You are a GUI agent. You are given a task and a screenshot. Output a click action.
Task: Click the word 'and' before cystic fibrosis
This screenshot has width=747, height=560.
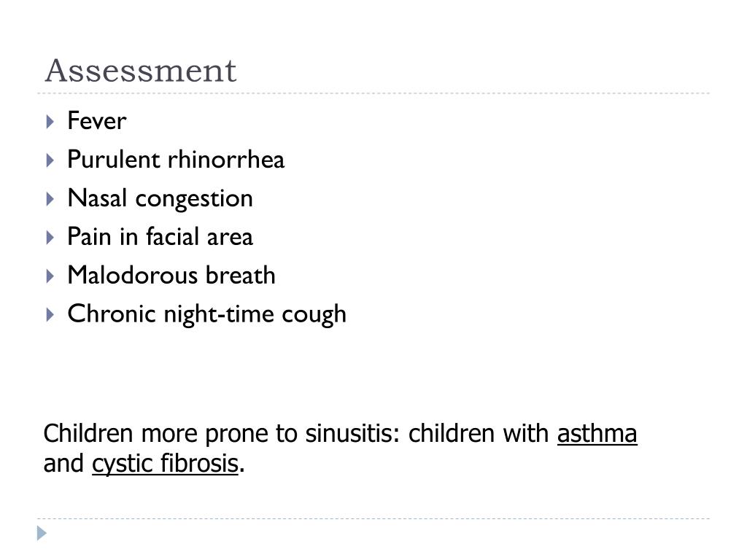[x=63, y=463]
